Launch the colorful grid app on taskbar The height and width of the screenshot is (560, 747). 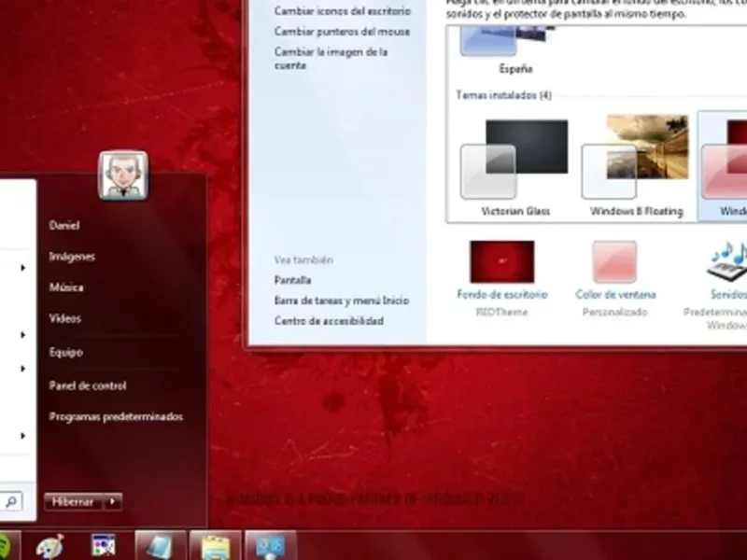pos(104,546)
